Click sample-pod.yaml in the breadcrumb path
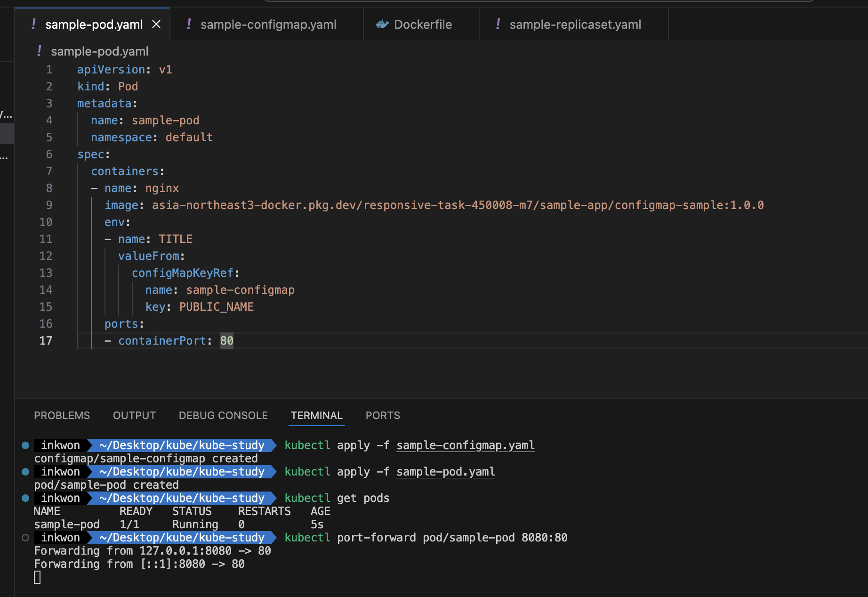868x597 pixels. click(x=99, y=51)
